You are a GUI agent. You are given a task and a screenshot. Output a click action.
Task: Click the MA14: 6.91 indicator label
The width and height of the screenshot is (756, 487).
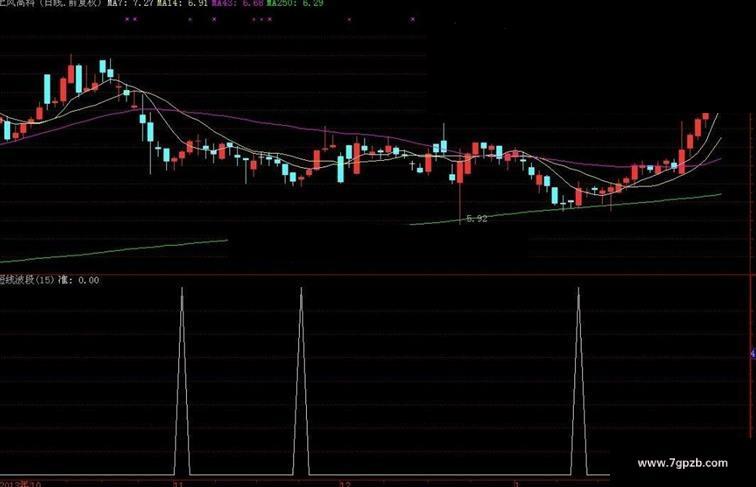[183, 3]
